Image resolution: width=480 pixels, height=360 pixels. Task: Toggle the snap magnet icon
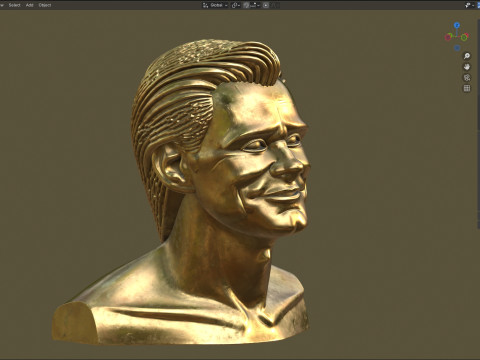click(246, 5)
